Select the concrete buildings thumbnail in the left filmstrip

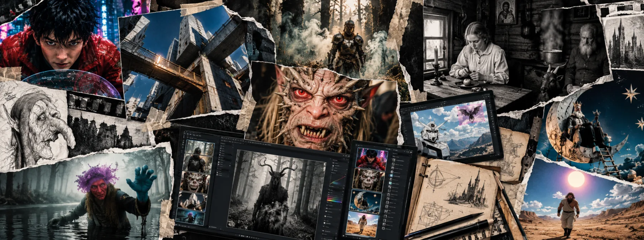pos(192,201)
